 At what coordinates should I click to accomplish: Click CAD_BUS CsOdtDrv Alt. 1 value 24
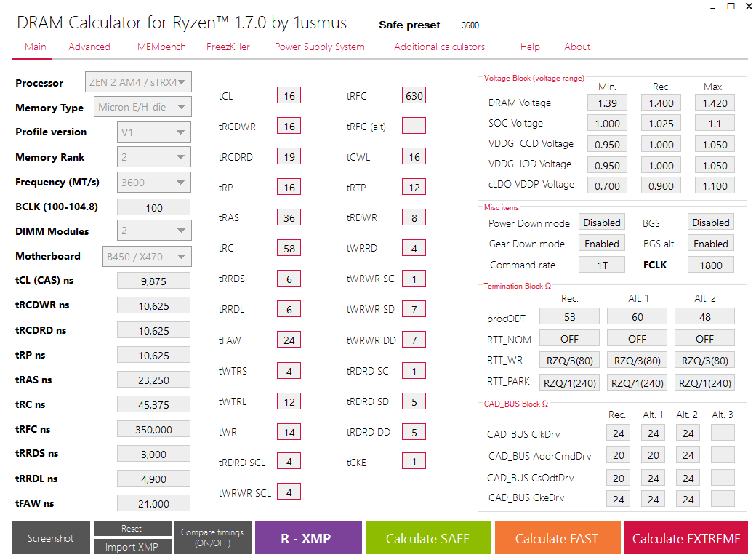tap(654, 478)
